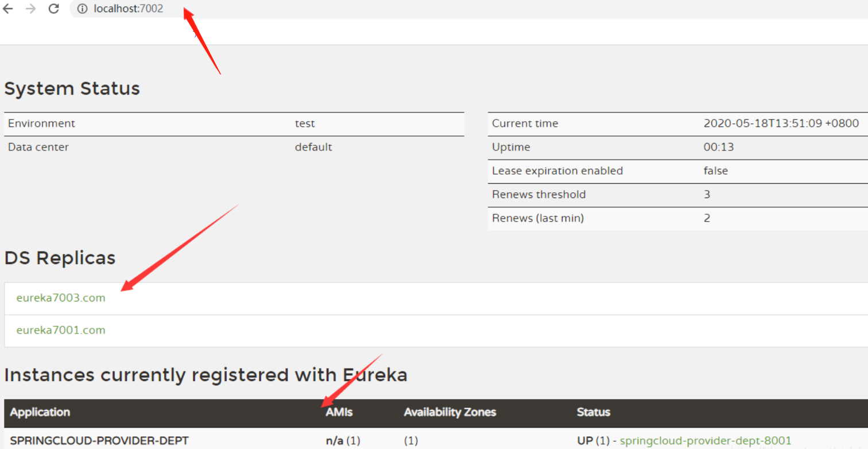The image size is (868, 449).
Task: Go back with the browser back arrow
Action: 8,9
